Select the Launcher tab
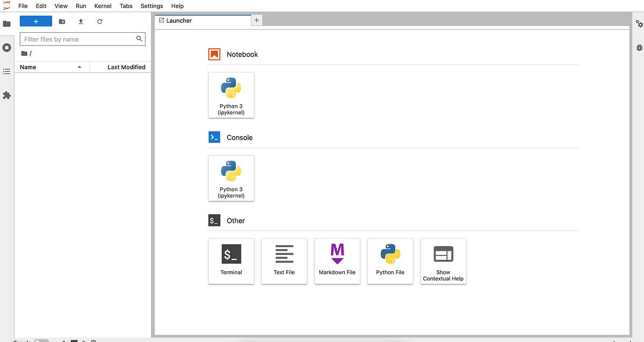 point(203,20)
